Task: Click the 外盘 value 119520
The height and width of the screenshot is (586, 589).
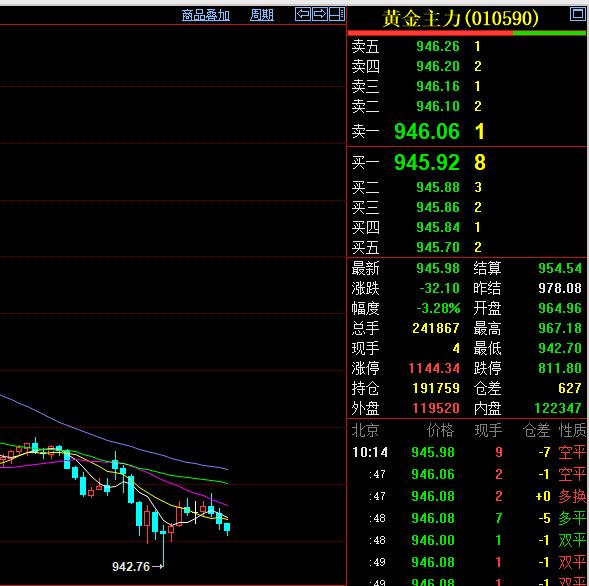Action: pyautogui.click(x=436, y=408)
